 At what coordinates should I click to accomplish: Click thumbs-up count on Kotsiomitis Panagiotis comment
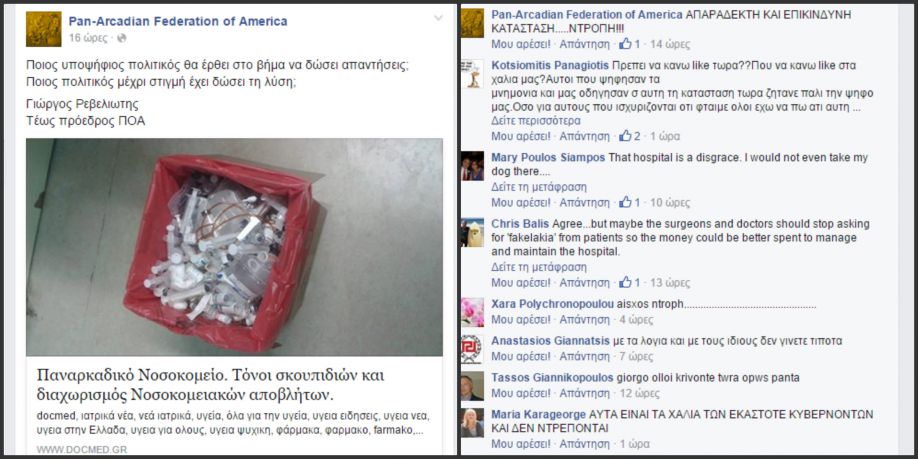click(637, 136)
